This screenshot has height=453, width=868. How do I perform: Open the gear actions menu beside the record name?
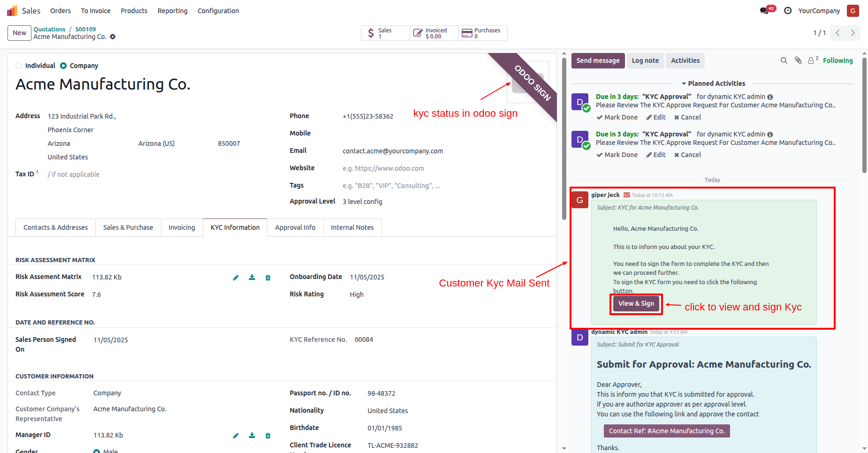click(x=113, y=37)
